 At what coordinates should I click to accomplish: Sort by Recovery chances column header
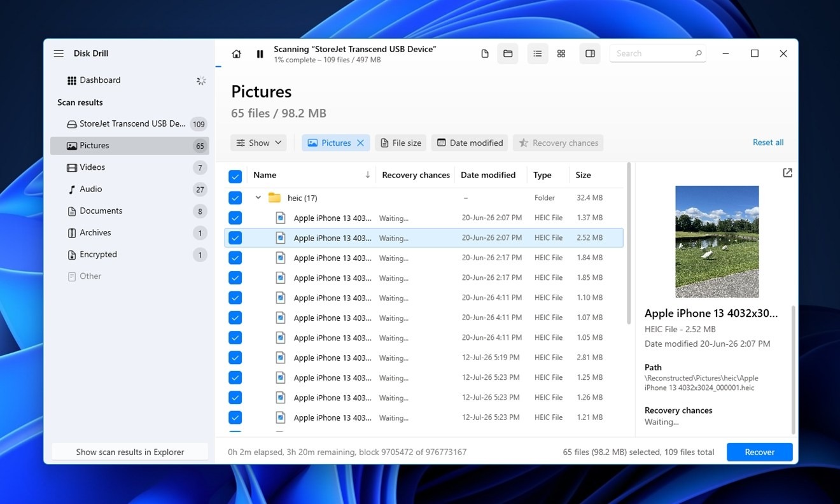click(416, 175)
